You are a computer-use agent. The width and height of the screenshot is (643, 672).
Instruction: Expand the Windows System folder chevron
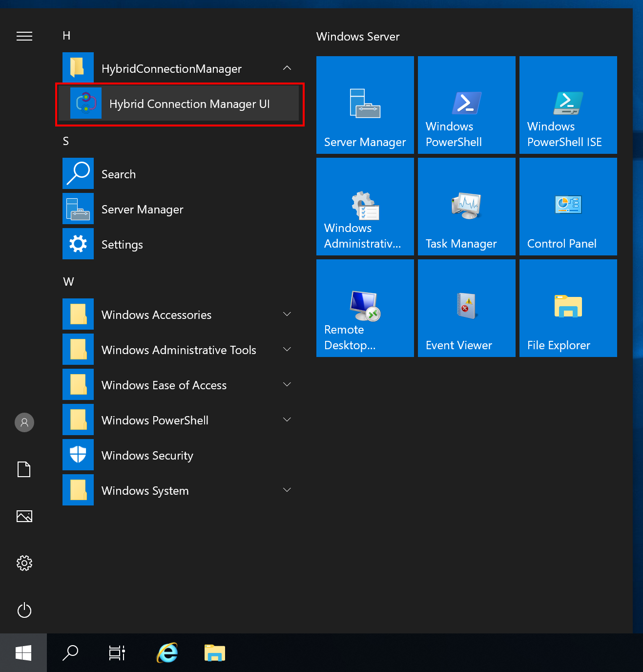pyautogui.click(x=287, y=490)
